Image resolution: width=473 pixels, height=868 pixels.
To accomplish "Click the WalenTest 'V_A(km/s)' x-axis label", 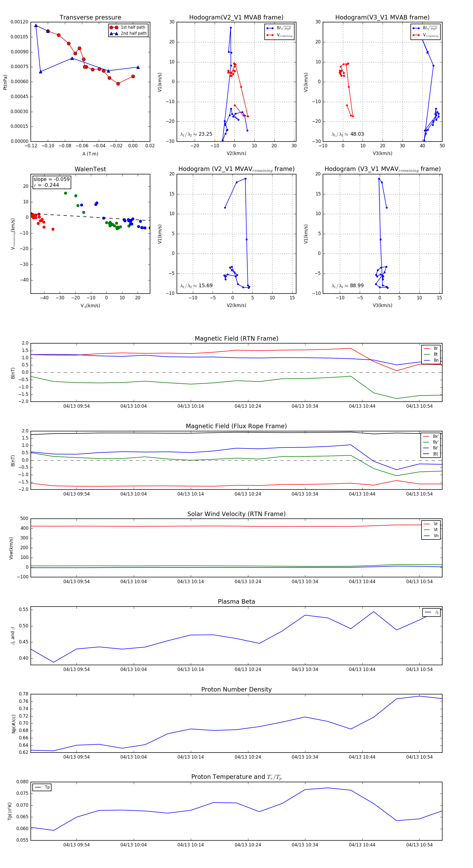I will [x=90, y=306].
